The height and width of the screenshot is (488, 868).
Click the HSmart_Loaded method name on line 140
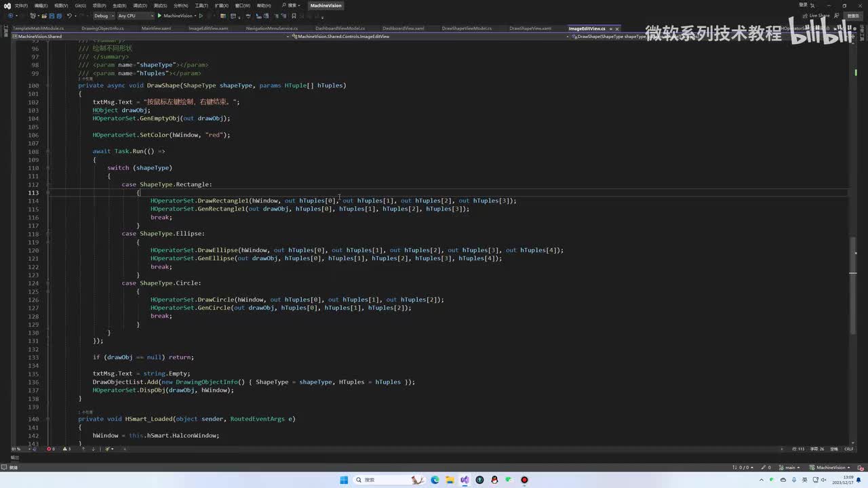coord(149,419)
